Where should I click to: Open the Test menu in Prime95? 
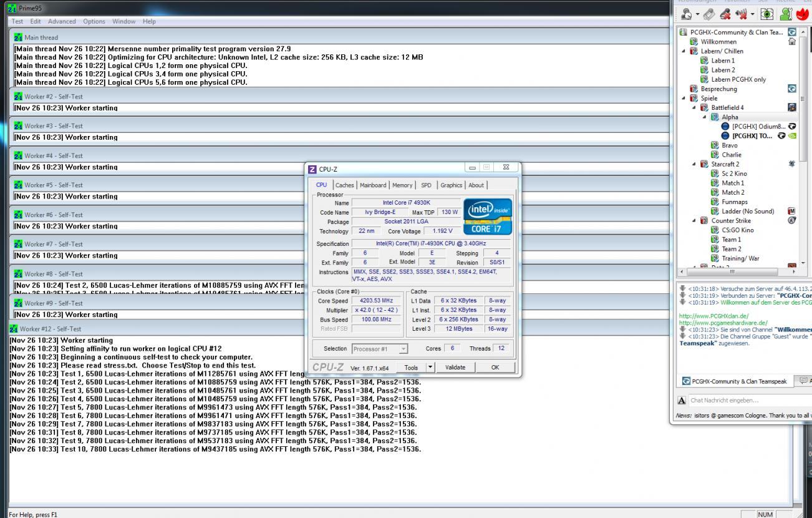17,21
